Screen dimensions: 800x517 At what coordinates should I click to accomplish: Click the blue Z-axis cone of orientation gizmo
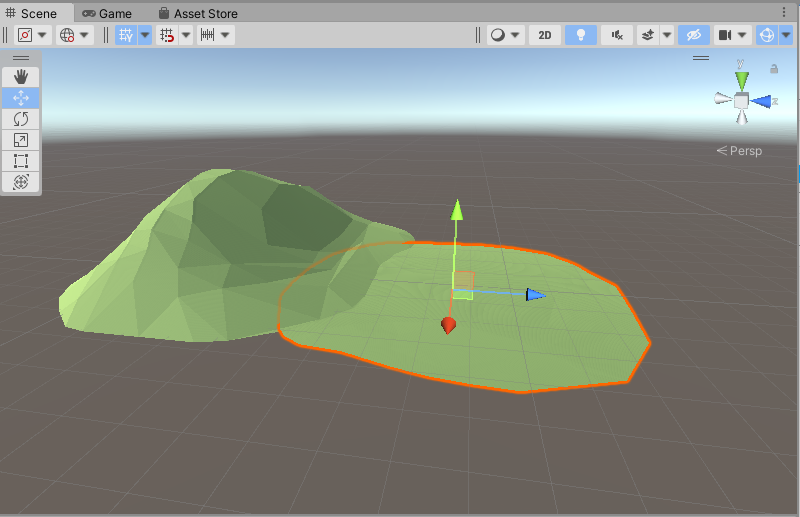click(x=761, y=102)
